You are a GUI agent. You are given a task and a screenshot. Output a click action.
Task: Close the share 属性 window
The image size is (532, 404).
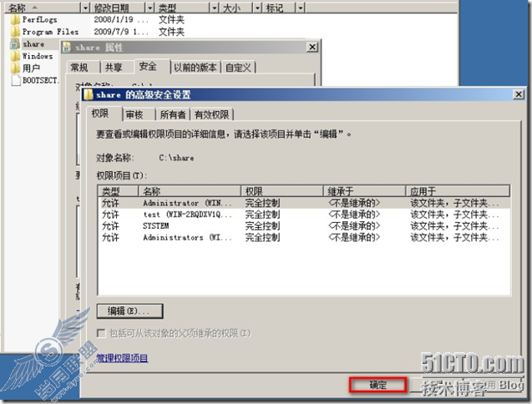[312, 47]
